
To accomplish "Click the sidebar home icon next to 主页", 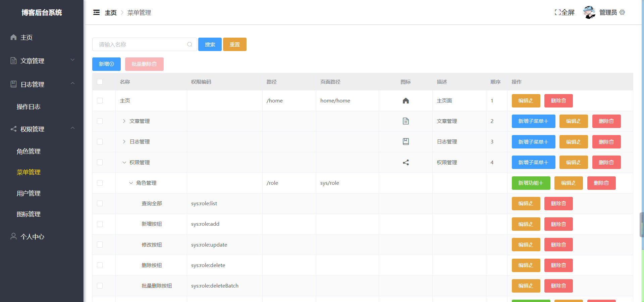I will coord(13,37).
